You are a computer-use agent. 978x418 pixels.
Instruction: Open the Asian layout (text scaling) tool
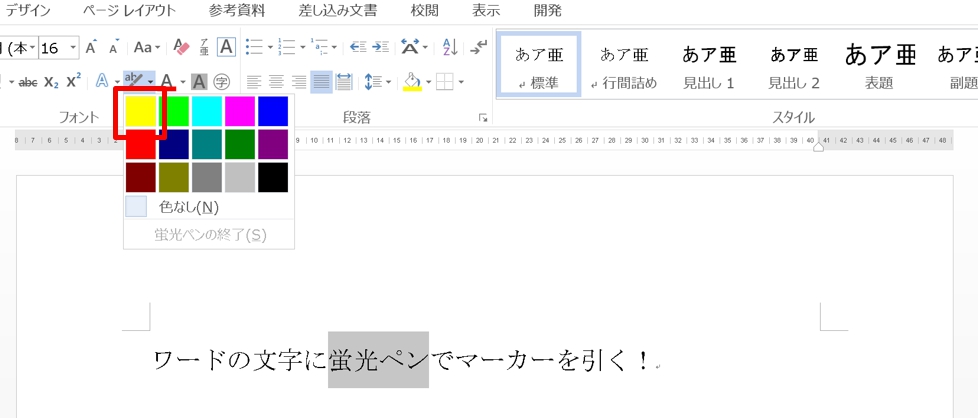[x=410, y=47]
